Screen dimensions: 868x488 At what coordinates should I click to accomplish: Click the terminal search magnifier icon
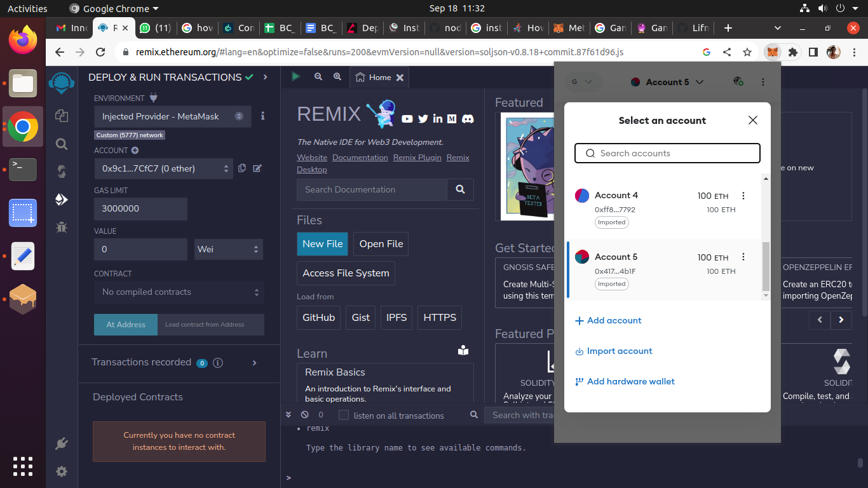pyautogui.click(x=473, y=415)
